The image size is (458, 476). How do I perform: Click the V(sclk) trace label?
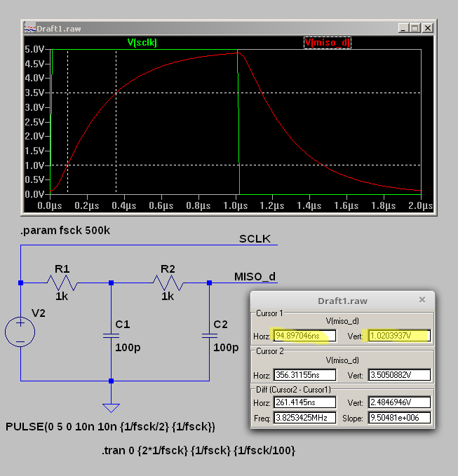[142, 43]
